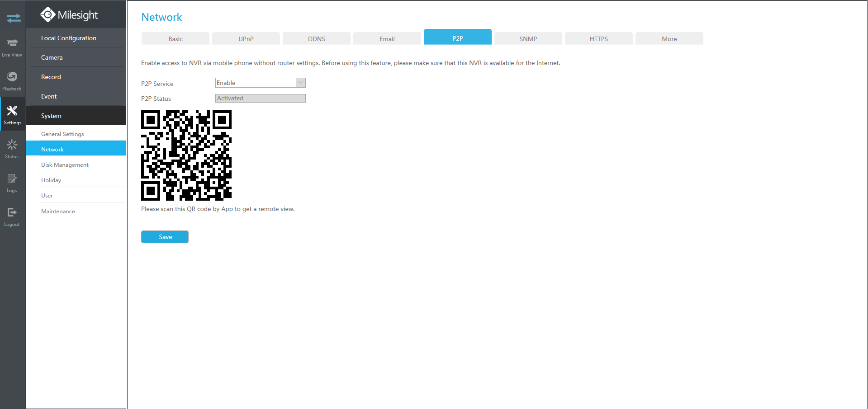This screenshot has width=868, height=409.
Task: Switch to the Basic tab
Action: coord(175,38)
